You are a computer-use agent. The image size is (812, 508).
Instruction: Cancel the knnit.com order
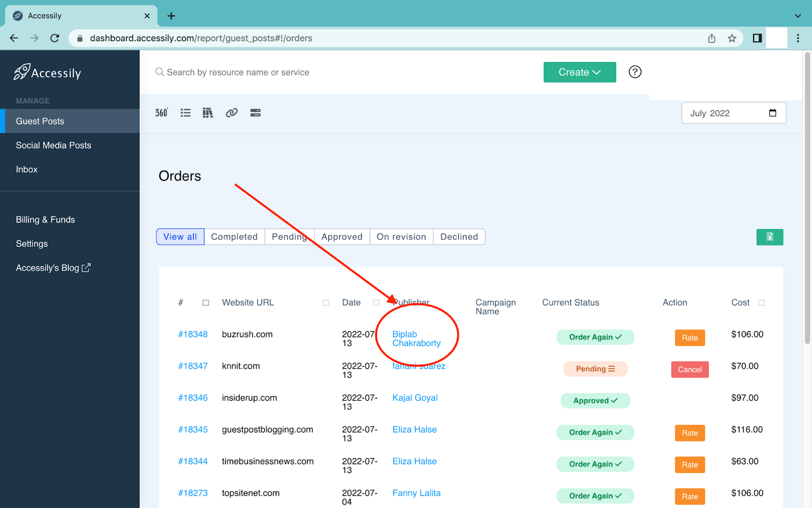point(690,369)
